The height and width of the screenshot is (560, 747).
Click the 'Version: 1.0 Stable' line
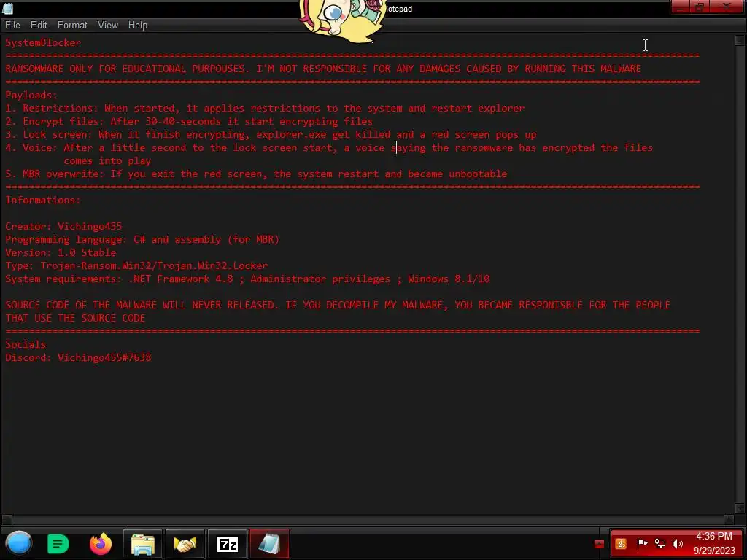[61, 252]
